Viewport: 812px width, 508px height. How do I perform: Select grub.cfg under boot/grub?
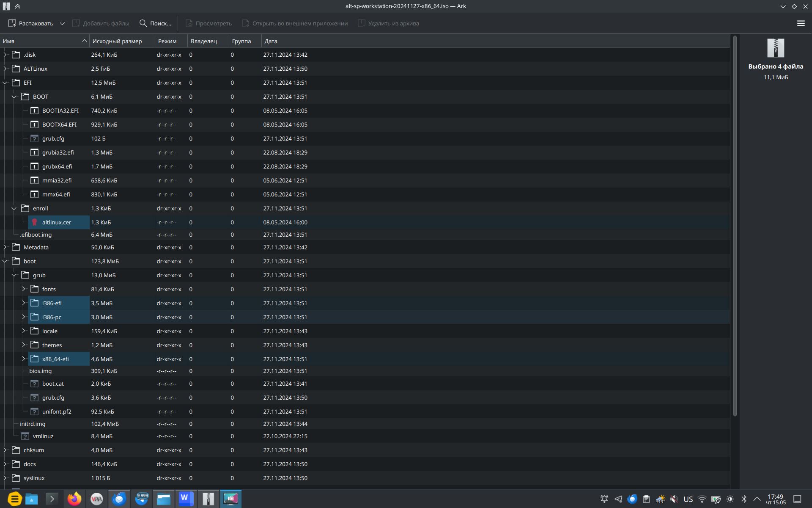pos(365,398)
